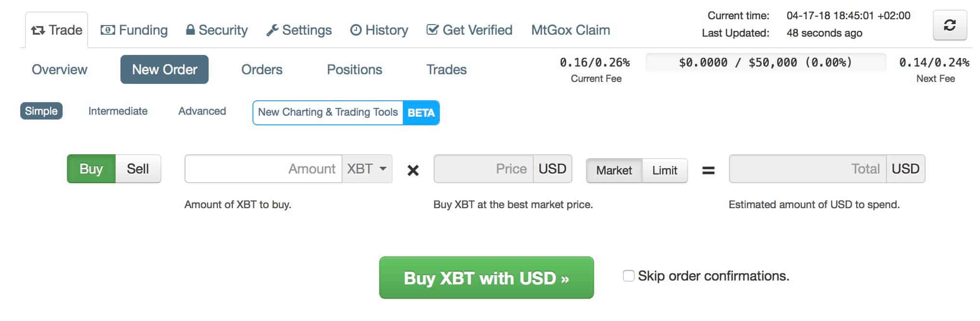Image resolution: width=980 pixels, height=321 pixels.
Task: Open the MtGox Claim tab
Action: tap(570, 30)
